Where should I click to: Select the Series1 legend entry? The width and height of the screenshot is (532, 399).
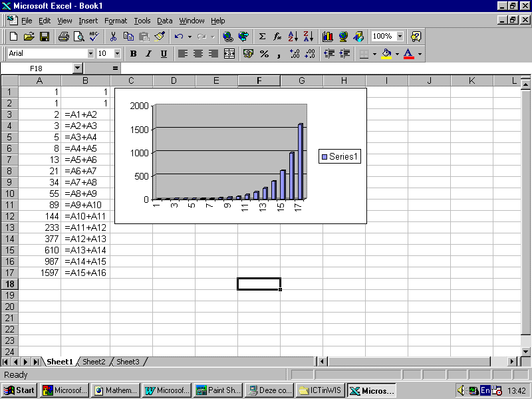tap(340, 156)
